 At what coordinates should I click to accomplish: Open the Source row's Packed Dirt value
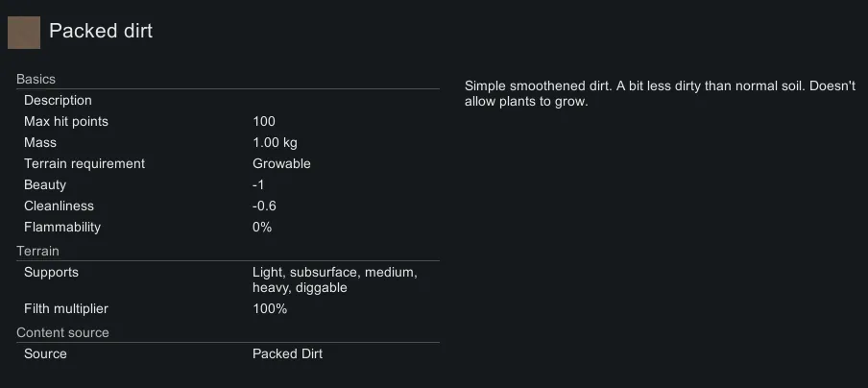[x=287, y=353]
